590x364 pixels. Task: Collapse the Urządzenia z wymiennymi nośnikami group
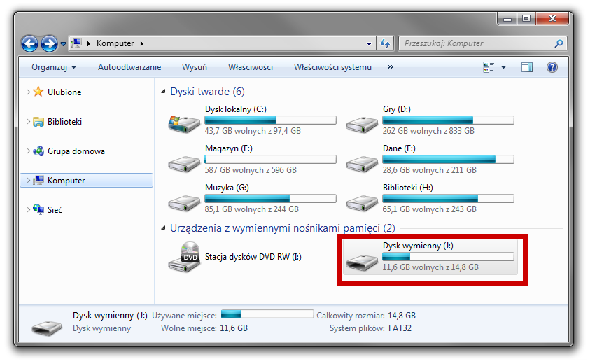163,227
